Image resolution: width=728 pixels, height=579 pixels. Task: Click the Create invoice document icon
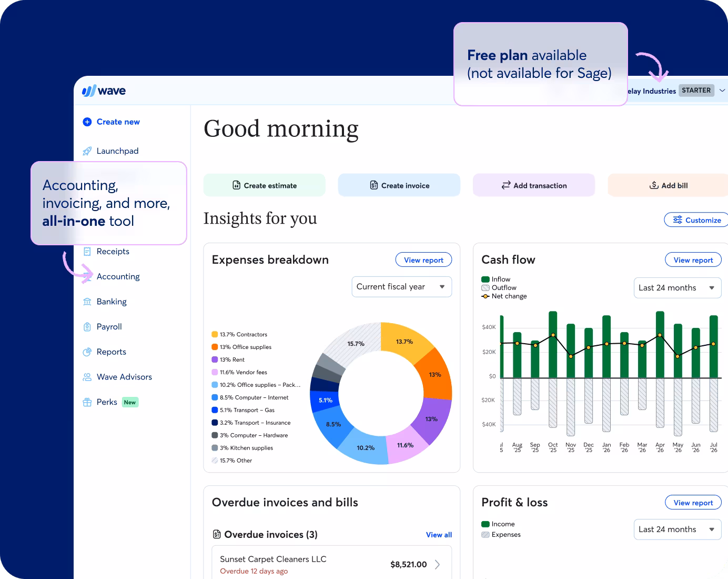coord(374,185)
